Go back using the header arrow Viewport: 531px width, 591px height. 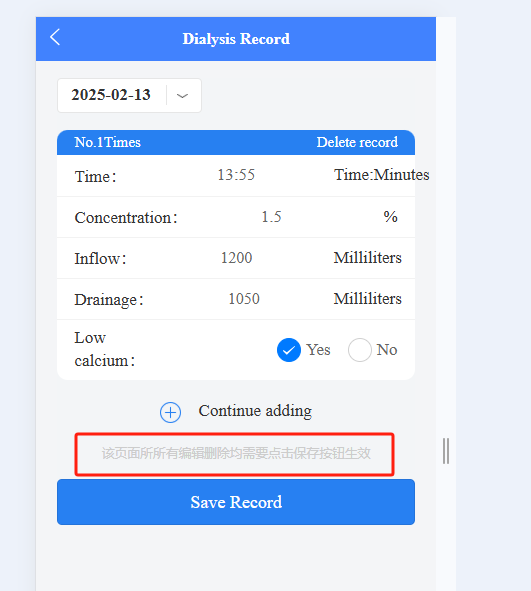(x=55, y=37)
